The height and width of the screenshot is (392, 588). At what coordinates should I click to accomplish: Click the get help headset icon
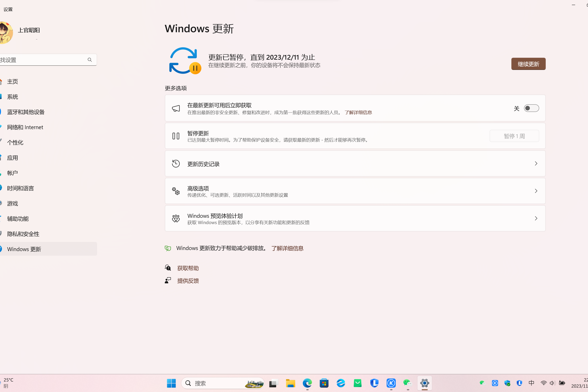point(168,268)
